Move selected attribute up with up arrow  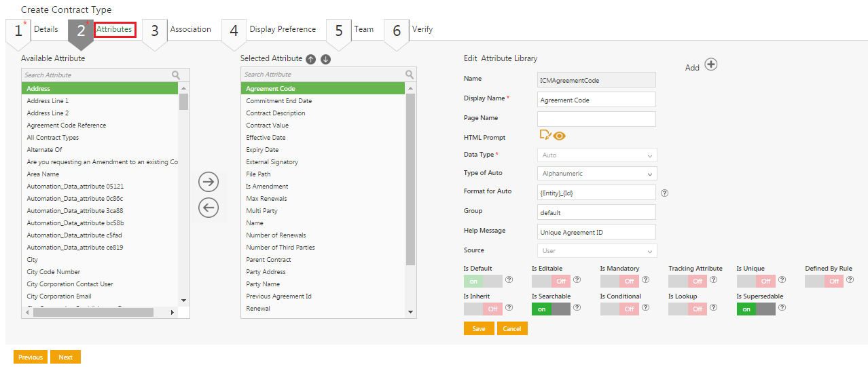pyautogui.click(x=310, y=59)
